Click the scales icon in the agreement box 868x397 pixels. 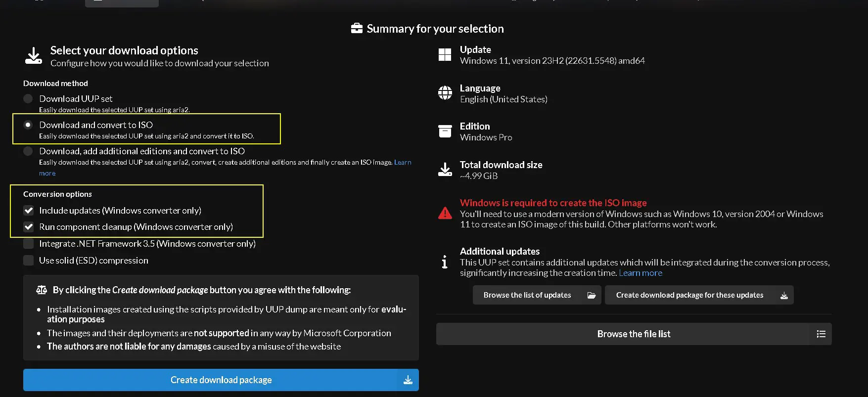[x=42, y=290]
